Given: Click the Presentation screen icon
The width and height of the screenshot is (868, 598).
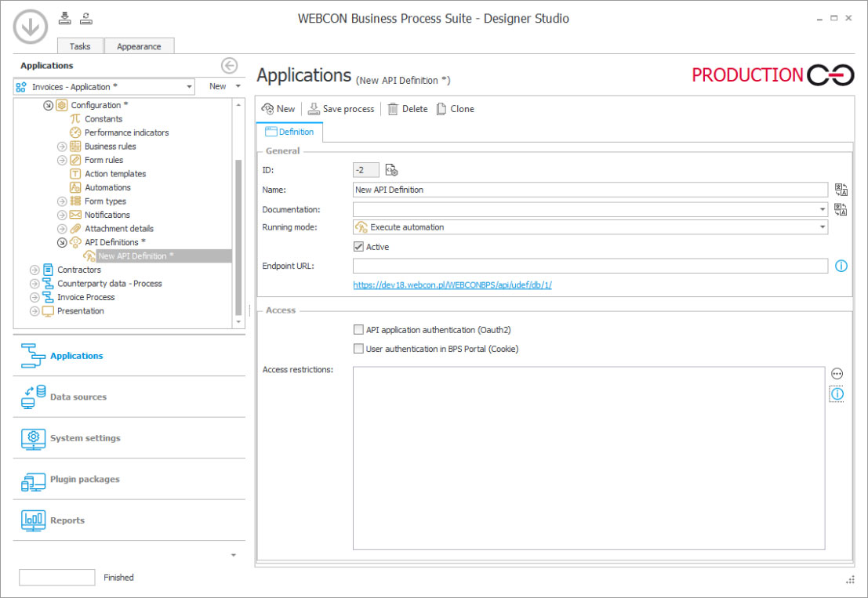Looking at the screenshot, I should 48,311.
